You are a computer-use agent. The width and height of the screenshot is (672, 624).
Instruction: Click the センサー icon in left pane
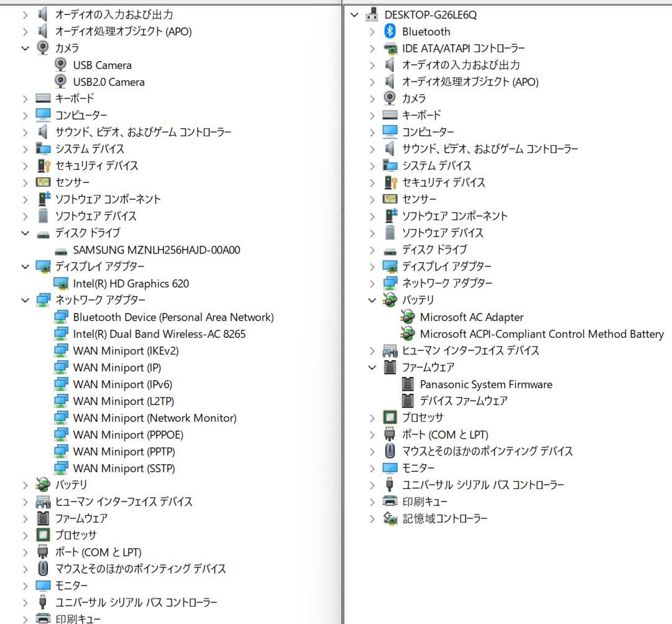[x=44, y=182]
